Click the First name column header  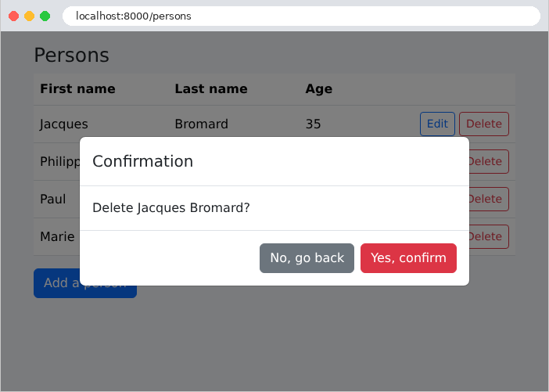pos(77,89)
